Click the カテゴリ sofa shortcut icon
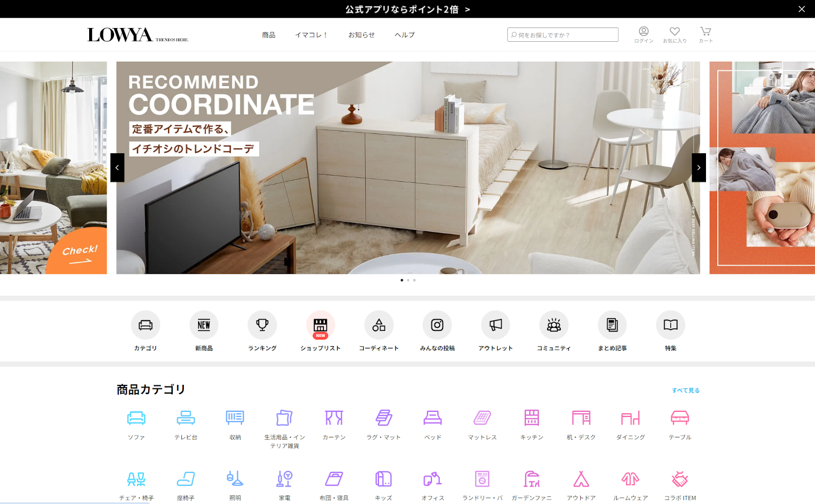 pyautogui.click(x=146, y=325)
